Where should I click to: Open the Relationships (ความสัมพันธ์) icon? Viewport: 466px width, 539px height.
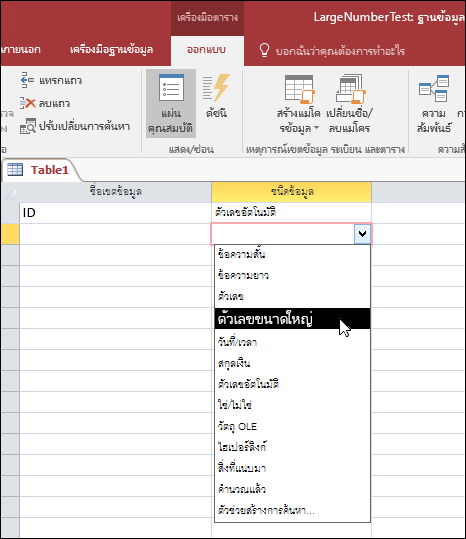click(434, 89)
